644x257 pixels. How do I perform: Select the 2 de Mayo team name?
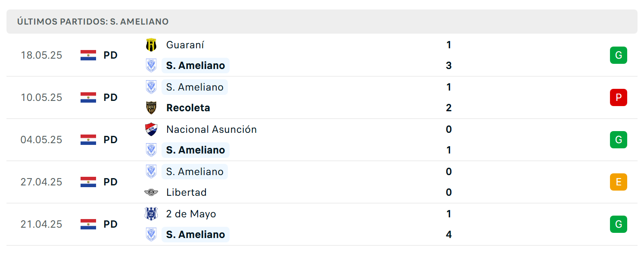coord(191,214)
